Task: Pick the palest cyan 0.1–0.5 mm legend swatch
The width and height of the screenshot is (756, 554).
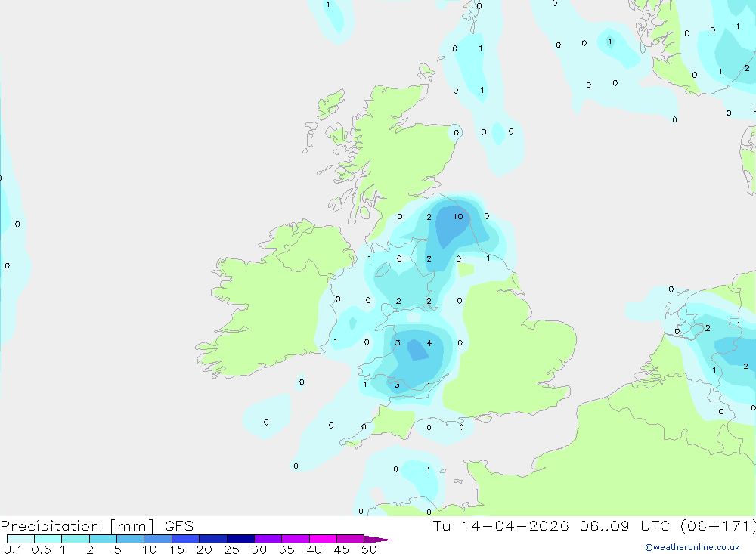Action: coord(20,539)
